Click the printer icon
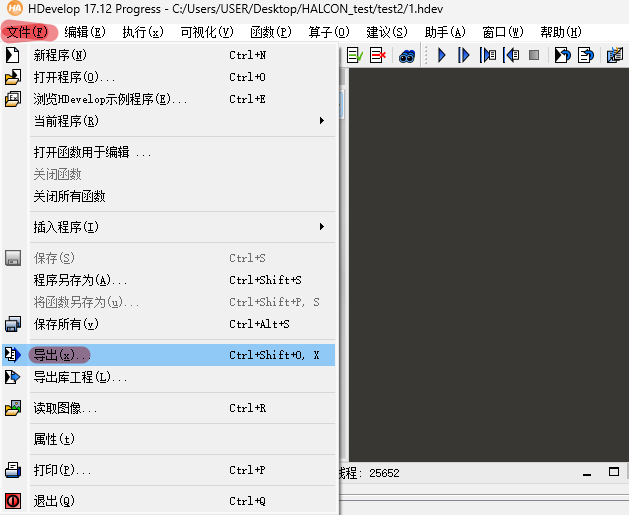 click(13, 470)
